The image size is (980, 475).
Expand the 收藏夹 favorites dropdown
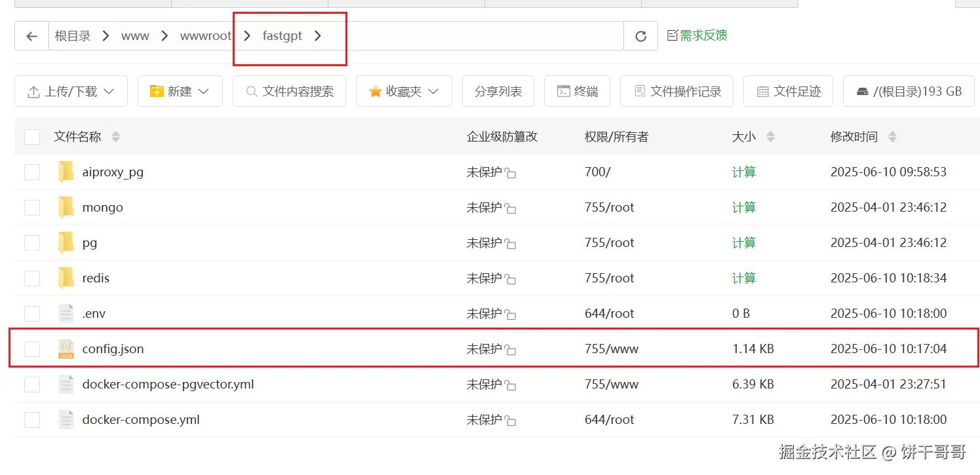point(404,92)
